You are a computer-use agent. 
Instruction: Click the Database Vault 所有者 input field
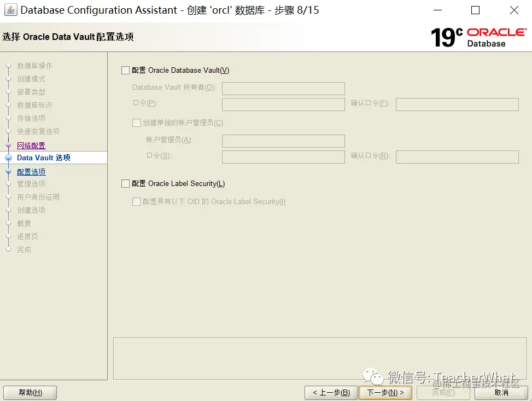click(283, 88)
